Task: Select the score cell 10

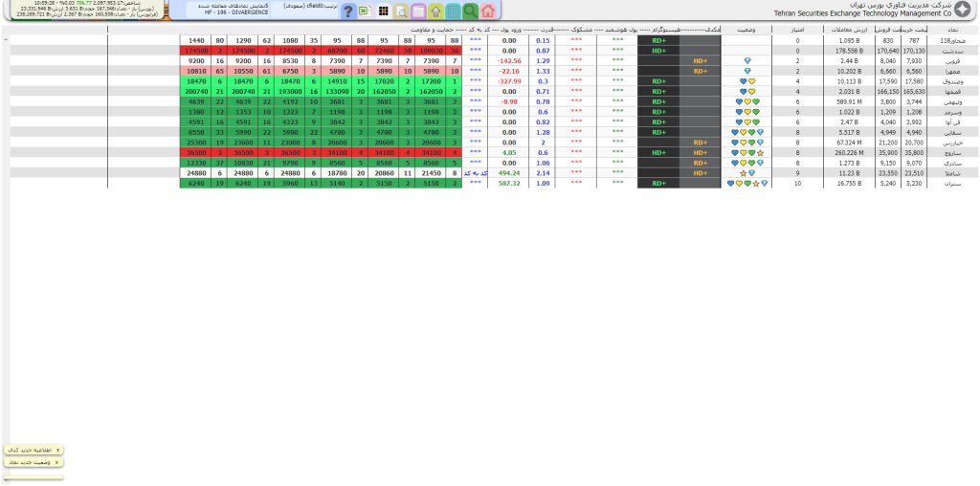Action: [797, 184]
